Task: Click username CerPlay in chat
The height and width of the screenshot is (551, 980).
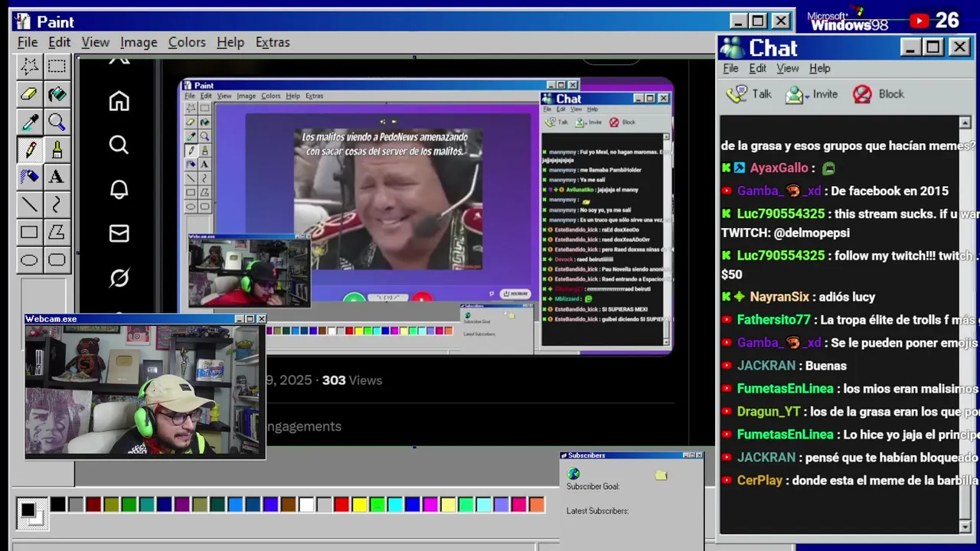Action: pos(759,481)
